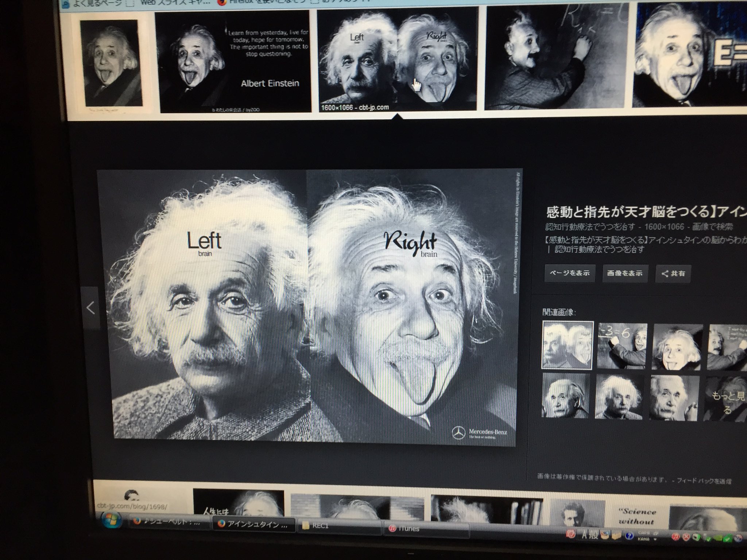Screen dimensions: 747x560
Task: Open the 感動と指先が天才脳をつくる title link
Action: (x=646, y=212)
